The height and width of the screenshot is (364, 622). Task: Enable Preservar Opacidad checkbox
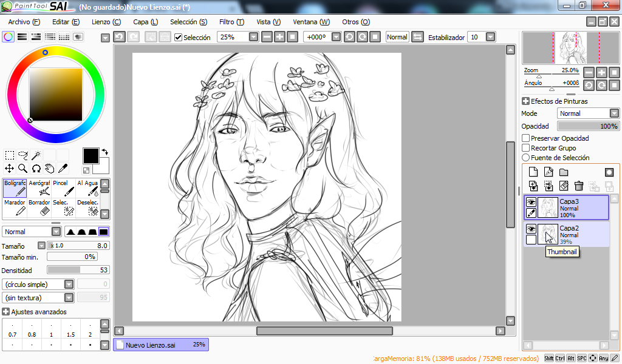525,138
